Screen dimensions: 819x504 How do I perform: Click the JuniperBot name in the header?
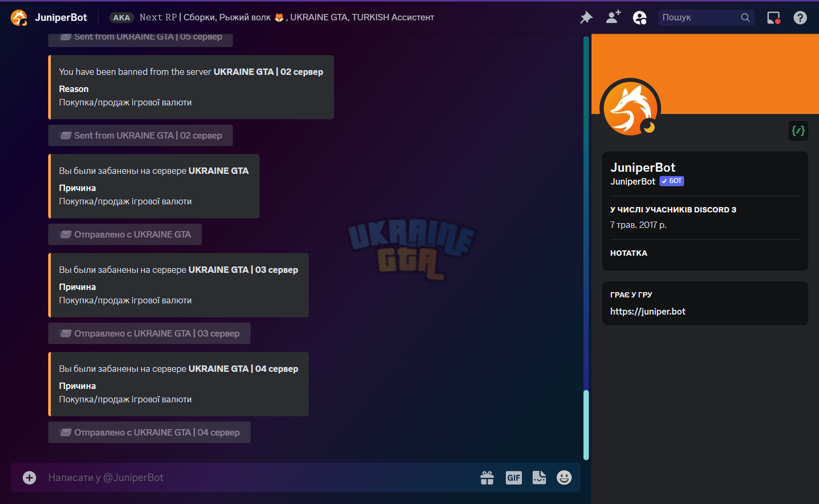[61, 17]
